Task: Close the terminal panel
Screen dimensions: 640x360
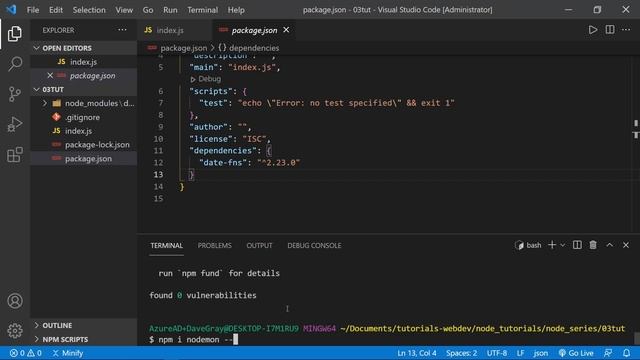Action: [x=626, y=245]
